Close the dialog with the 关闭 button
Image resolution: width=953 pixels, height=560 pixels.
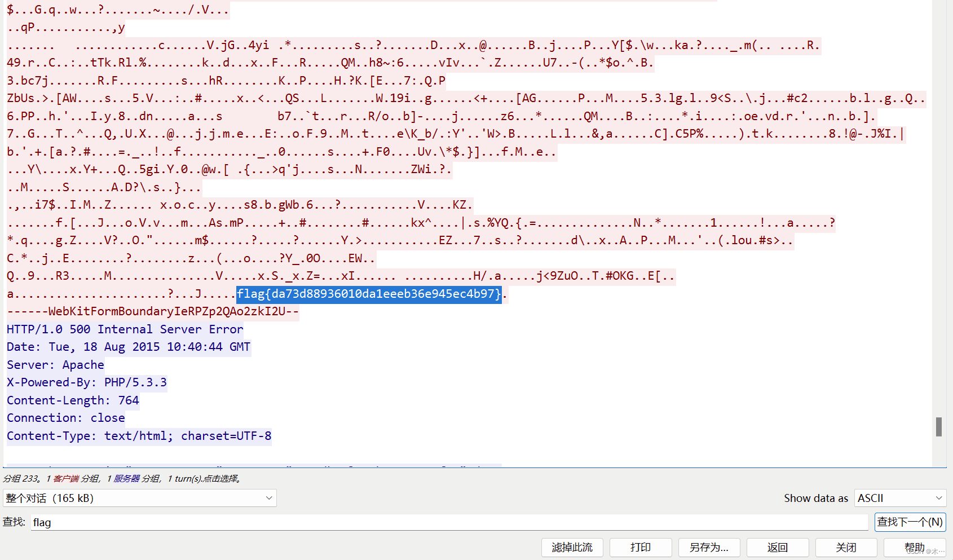(x=846, y=547)
